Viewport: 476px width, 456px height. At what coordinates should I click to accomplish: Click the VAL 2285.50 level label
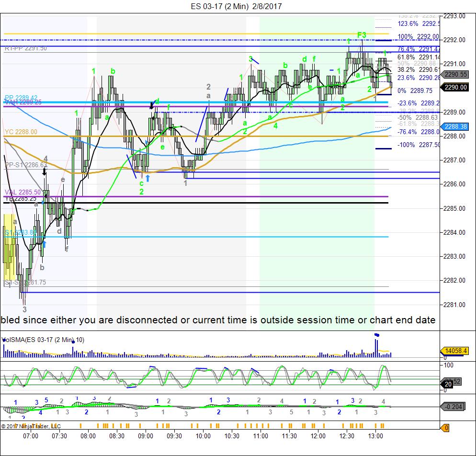point(23,192)
